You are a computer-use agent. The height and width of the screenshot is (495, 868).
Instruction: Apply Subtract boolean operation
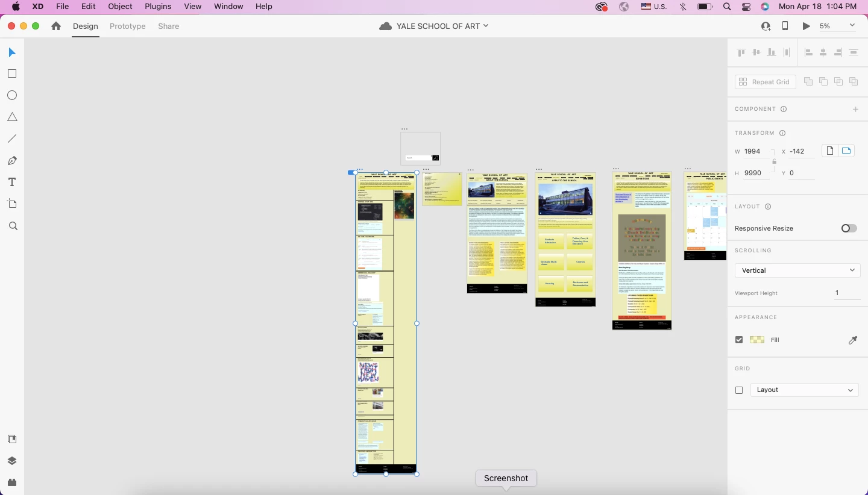pos(823,81)
